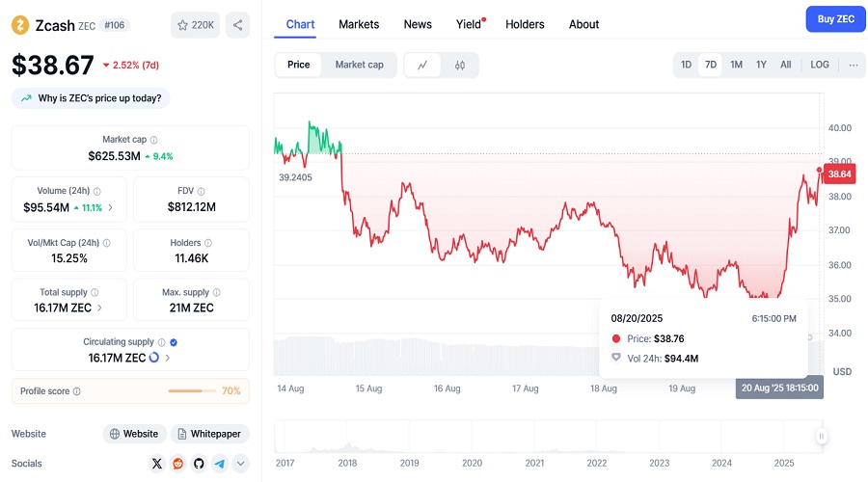Select Market cap chart mode
This screenshot has width=868, height=482.
click(x=360, y=65)
